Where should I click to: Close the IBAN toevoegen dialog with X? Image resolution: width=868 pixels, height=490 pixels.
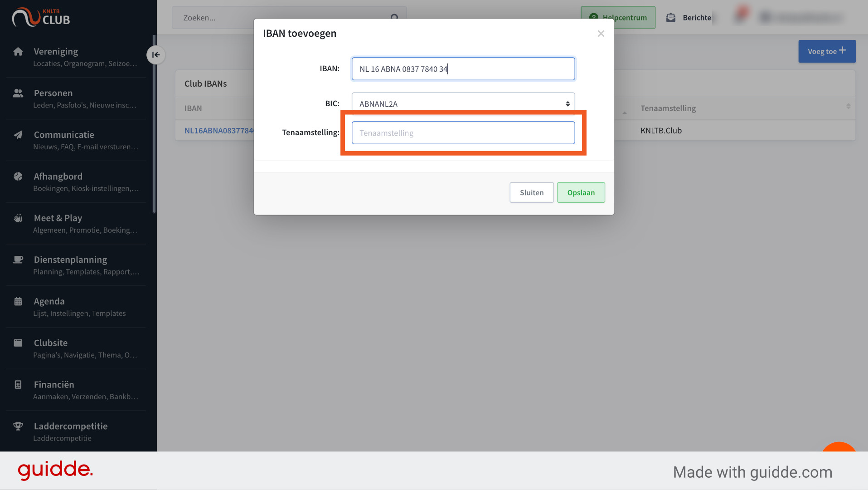601,34
